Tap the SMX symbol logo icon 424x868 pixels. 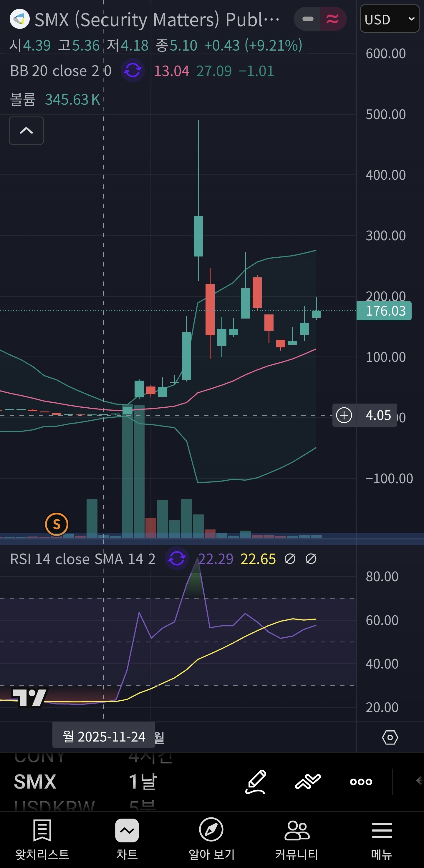pos(19,19)
